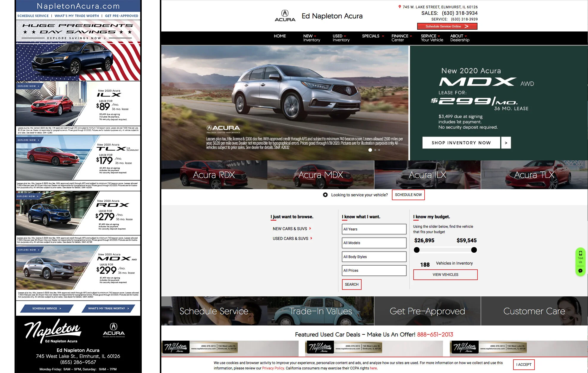The image size is (588, 373).
Task: Select second carousel dot on hero banner
Action: (x=375, y=150)
